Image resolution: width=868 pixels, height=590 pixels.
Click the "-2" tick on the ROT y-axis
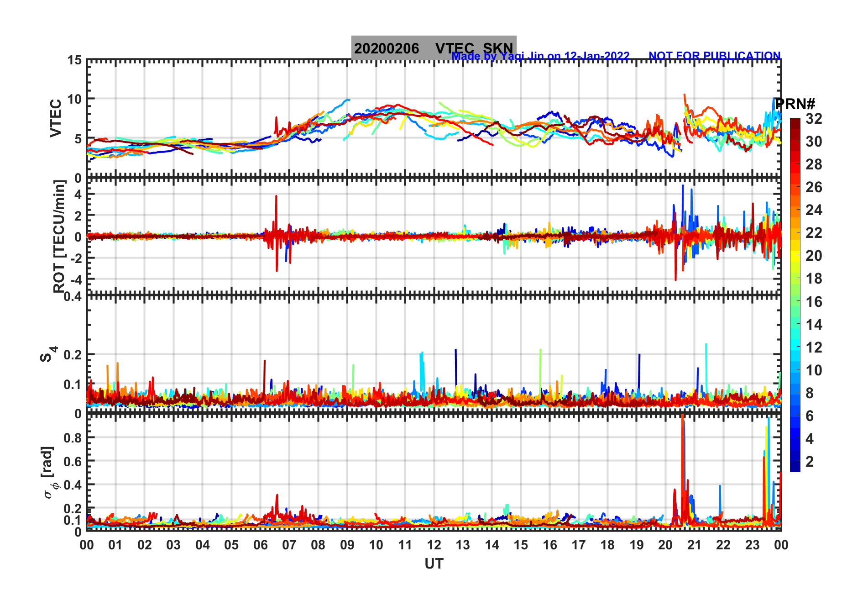click(x=77, y=258)
